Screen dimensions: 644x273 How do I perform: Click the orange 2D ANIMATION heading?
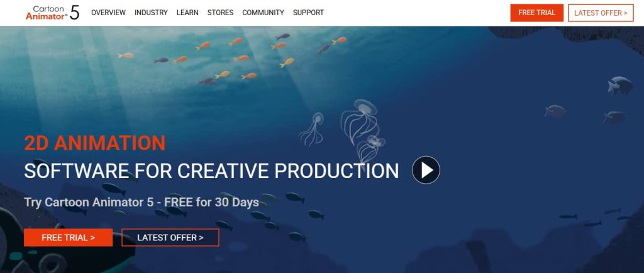click(95, 143)
